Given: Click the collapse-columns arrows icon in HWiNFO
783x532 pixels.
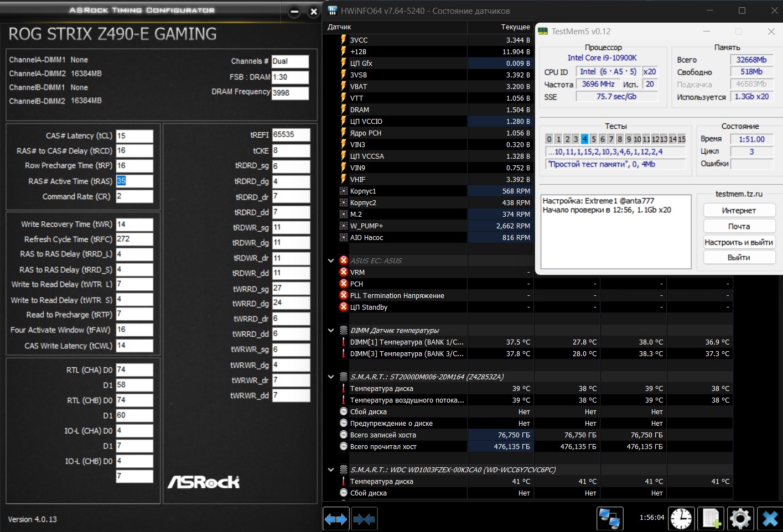Looking at the screenshot, I should point(364,519).
